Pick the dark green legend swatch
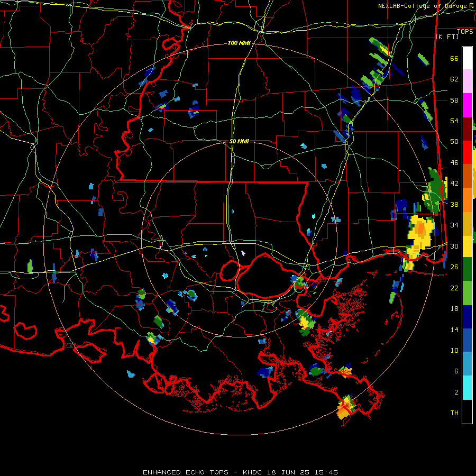The width and height of the screenshot is (476, 476). [467, 269]
